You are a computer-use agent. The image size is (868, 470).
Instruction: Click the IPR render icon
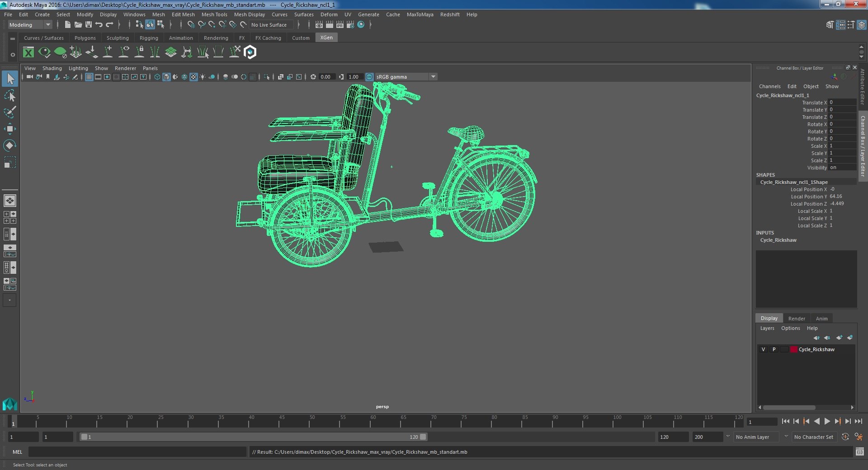340,25
